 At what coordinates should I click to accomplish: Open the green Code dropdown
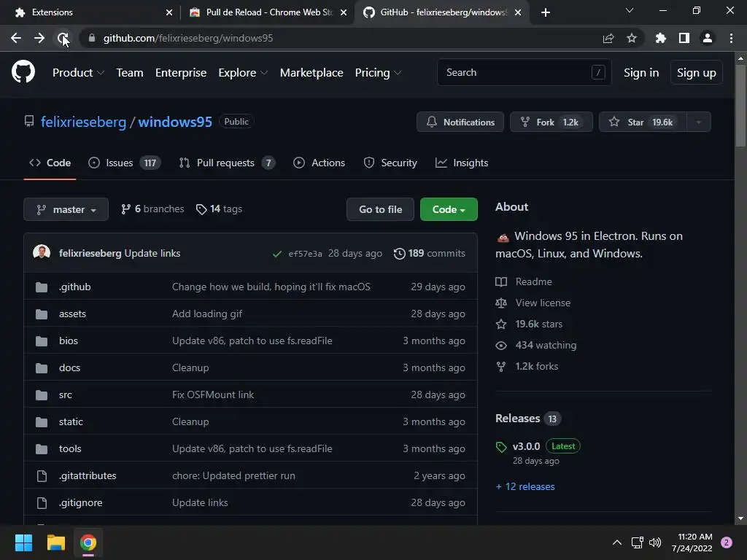coord(449,209)
